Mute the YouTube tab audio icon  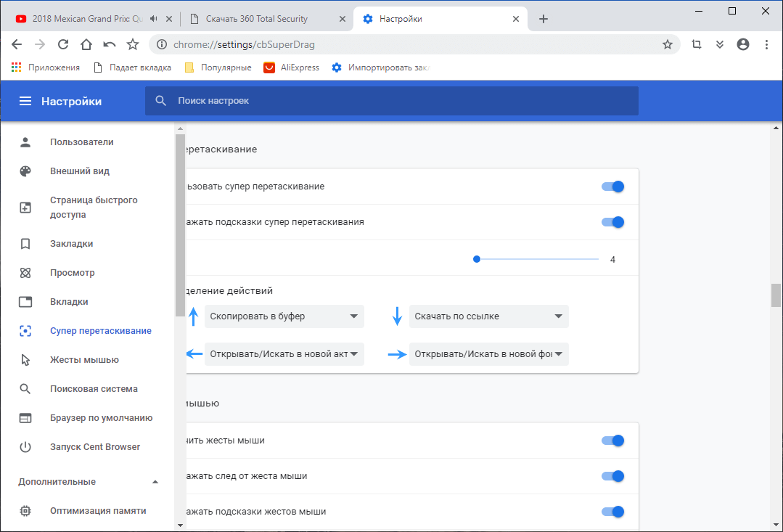(x=153, y=19)
